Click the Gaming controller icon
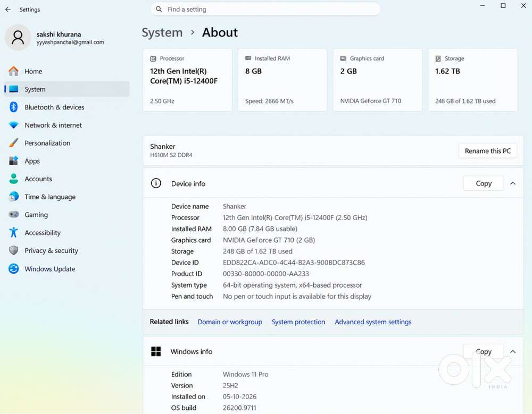Viewport: 532px width, 414px height. pyautogui.click(x=14, y=215)
